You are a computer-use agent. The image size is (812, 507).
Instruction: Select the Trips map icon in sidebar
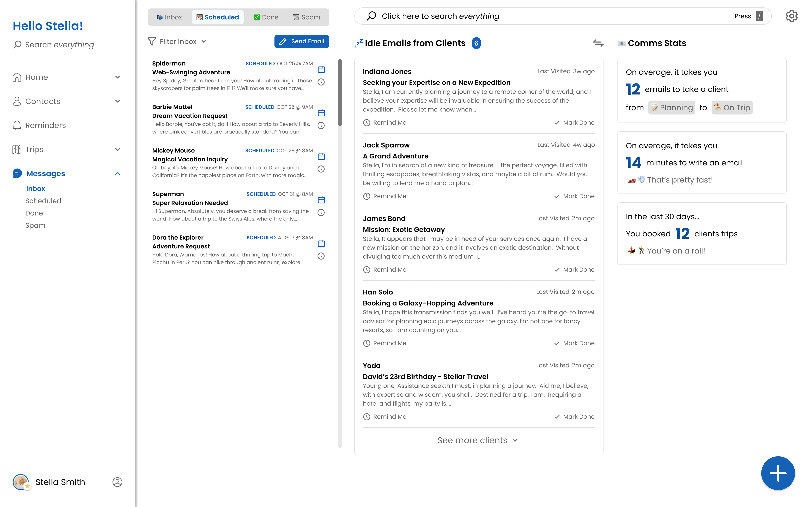(16, 149)
